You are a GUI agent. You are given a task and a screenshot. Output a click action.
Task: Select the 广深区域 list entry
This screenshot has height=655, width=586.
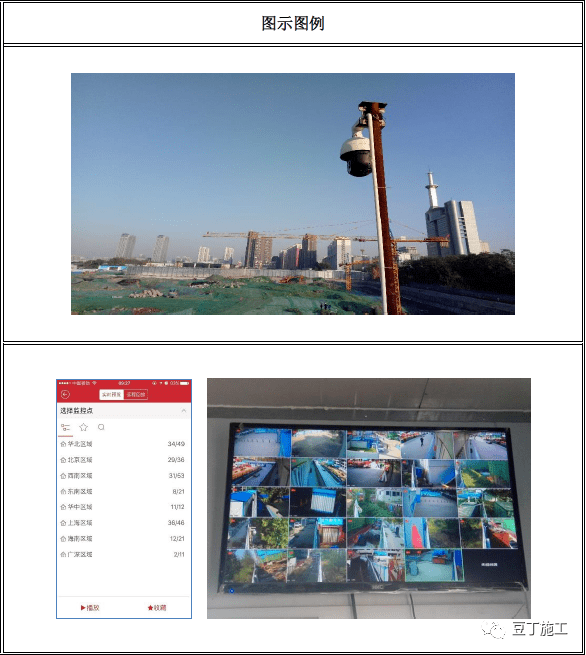122,555
